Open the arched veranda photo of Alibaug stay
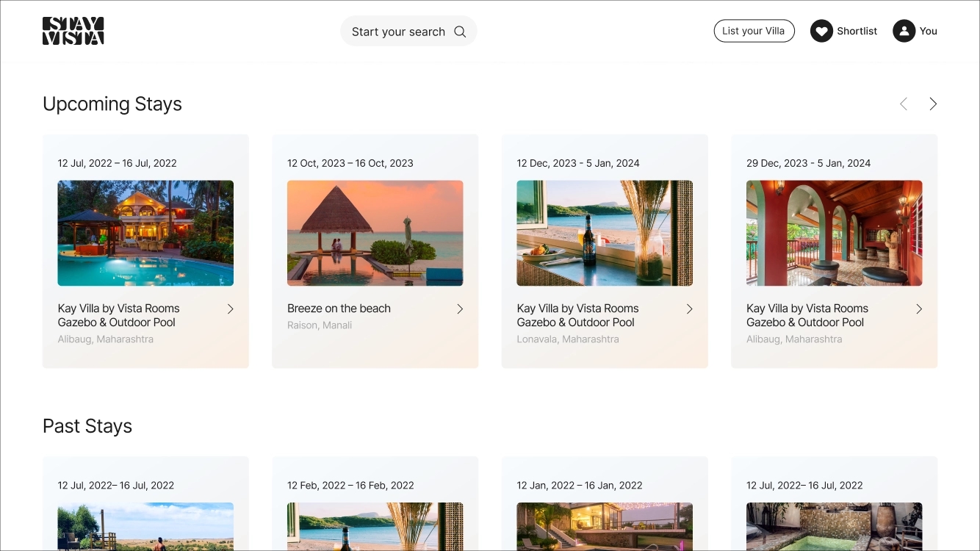This screenshot has width=980, height=551. (834, 233)
